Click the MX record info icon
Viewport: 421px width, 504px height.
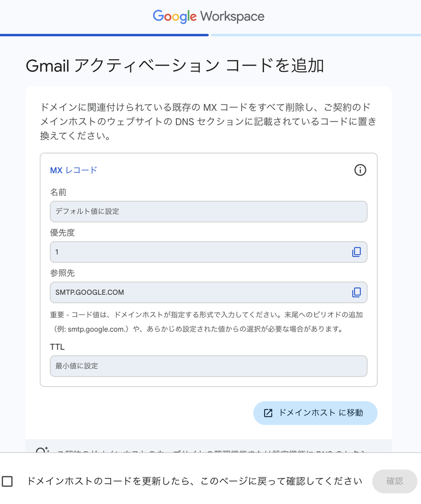tap(360, 170)
